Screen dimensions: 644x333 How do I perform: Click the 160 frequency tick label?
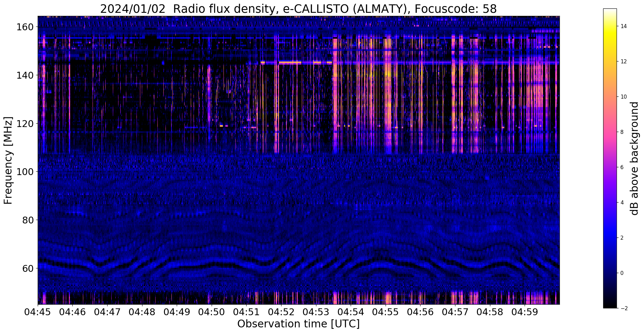[x=25, y=27]
